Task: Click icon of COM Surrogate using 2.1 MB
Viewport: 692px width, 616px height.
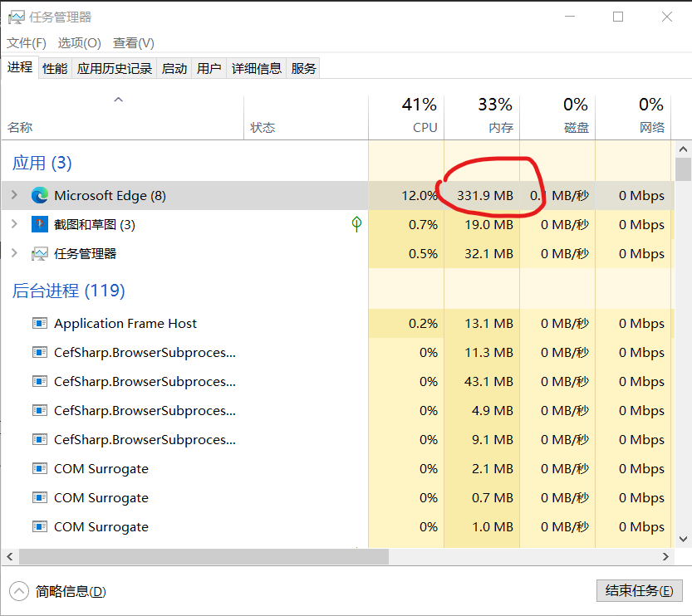Action: coord(40,469)
